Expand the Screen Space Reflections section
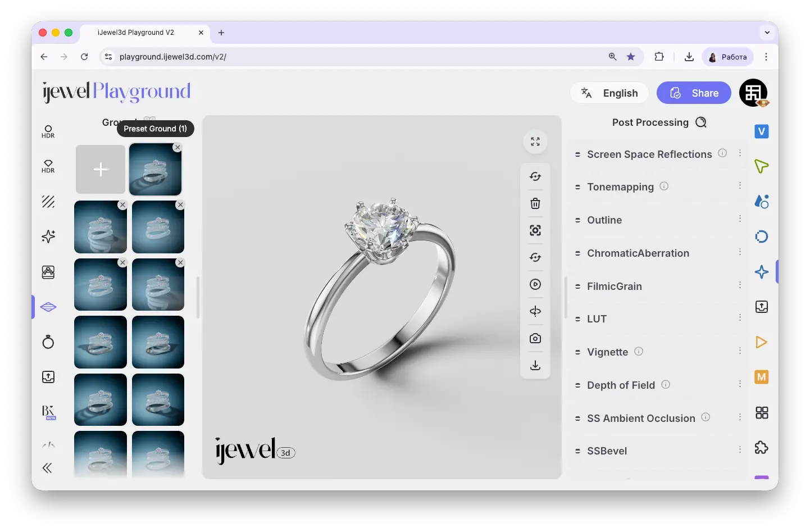The height and width of the screenshot is (532, 810). pyautogui.click(x=657, y=154)
